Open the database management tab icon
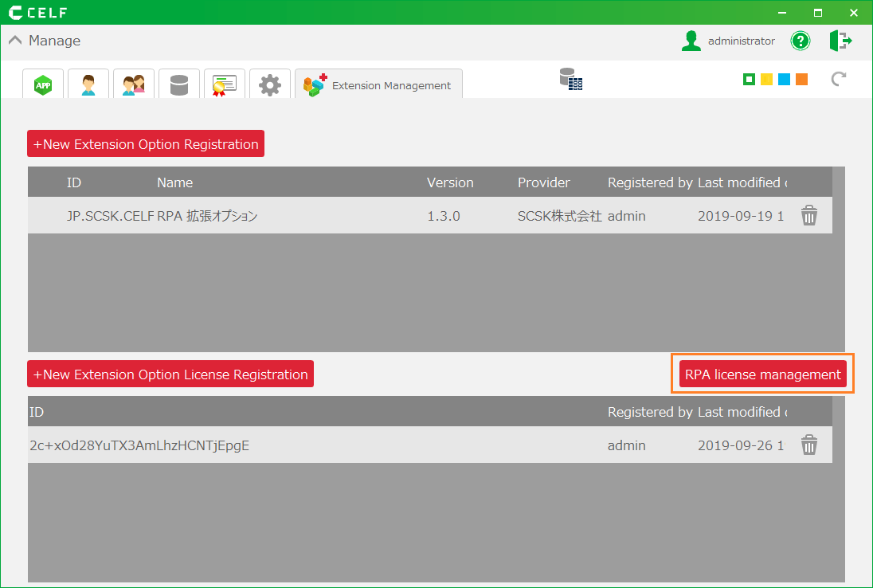873x588 pixels. coord(179,84)
